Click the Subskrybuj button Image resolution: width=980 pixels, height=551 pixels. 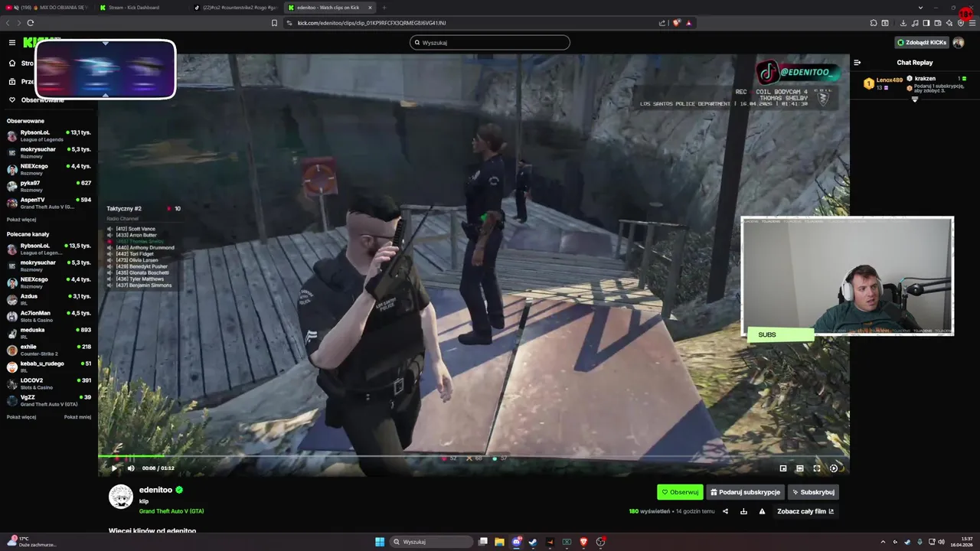(813, 492)
